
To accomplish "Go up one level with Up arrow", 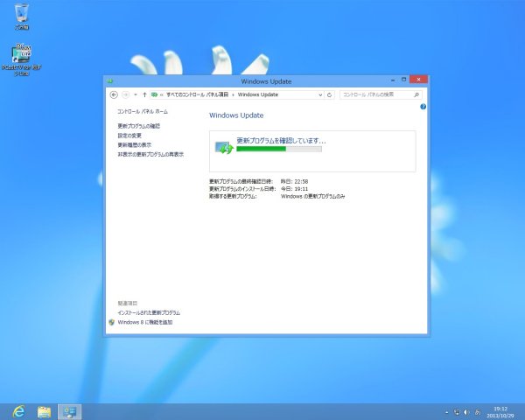I will [144, 94].
